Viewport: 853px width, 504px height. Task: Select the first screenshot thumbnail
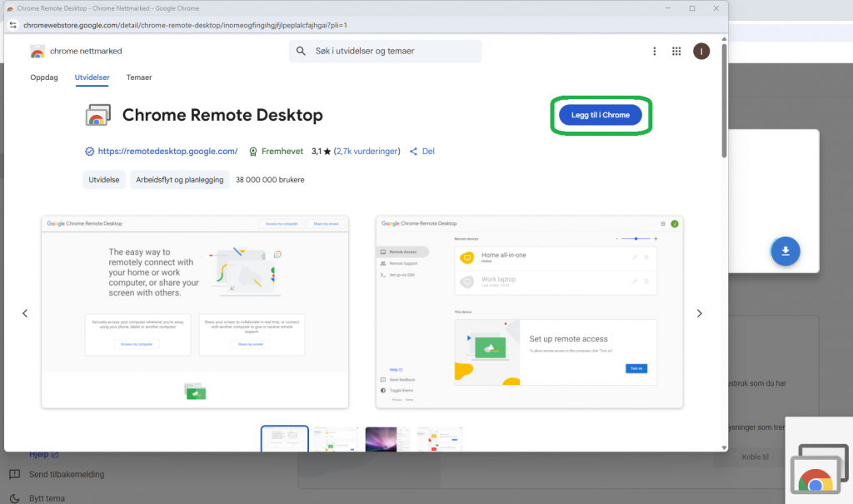point(285,439)
